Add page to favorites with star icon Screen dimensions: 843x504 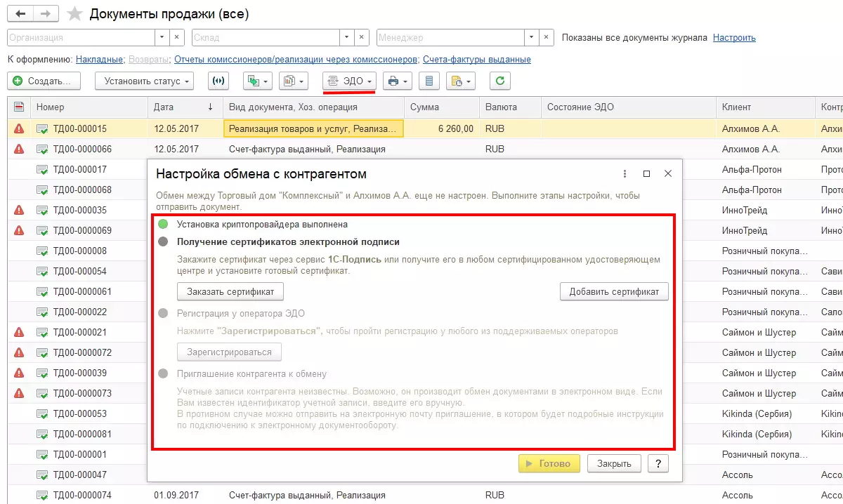click(74, 14)
